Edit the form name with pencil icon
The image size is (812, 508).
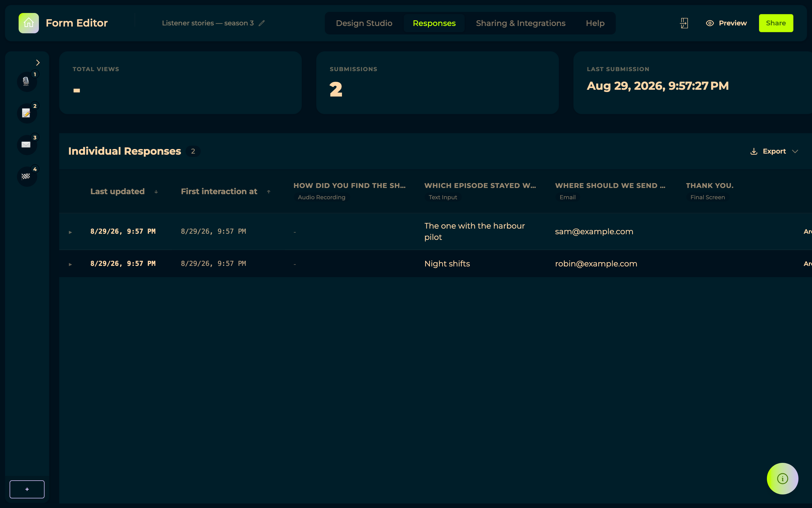pos(262,23)
